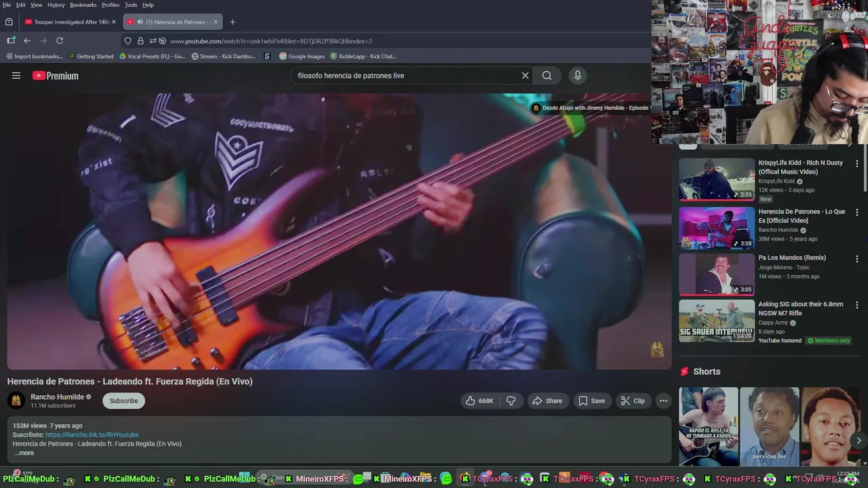This screenshot has height=488, width=868.
Task: Open the Bookmarks menu
Action: (x=83, y=5)
